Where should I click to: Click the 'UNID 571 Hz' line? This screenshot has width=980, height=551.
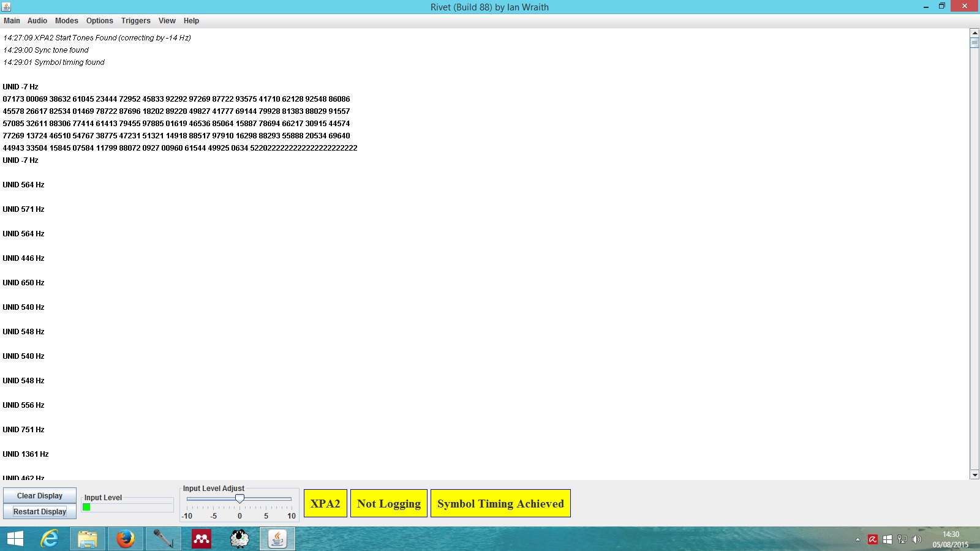23,209
